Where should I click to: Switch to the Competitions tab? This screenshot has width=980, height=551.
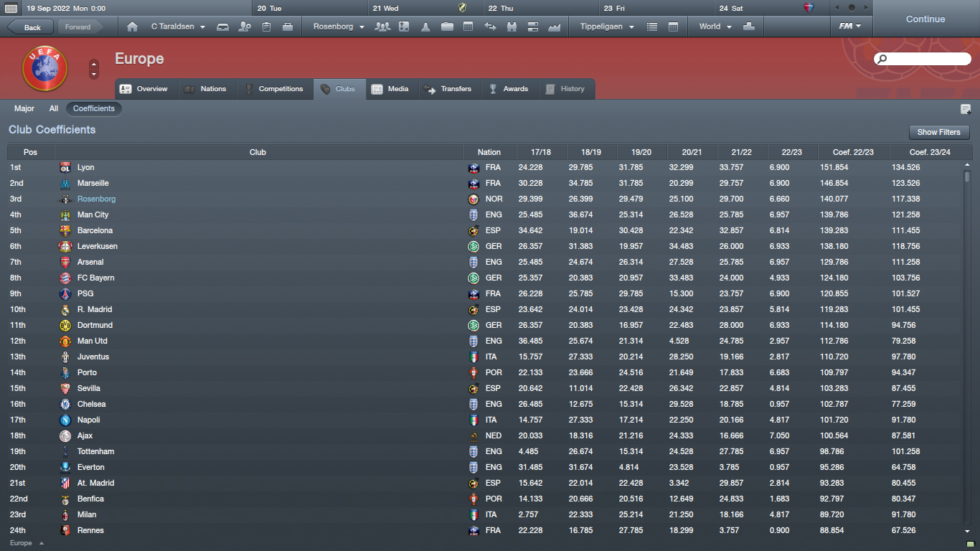pyautogui.click(x=274, y=89)
